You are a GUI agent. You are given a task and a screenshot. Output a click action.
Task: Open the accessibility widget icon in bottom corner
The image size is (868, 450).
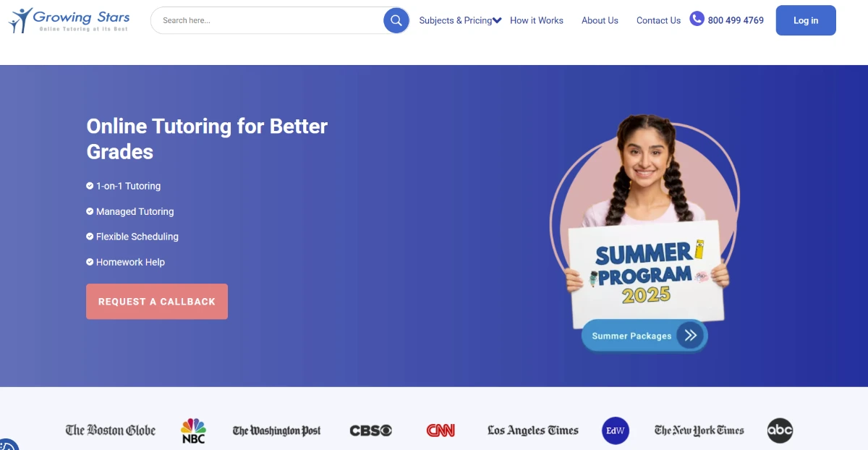(x=7, y=444)
